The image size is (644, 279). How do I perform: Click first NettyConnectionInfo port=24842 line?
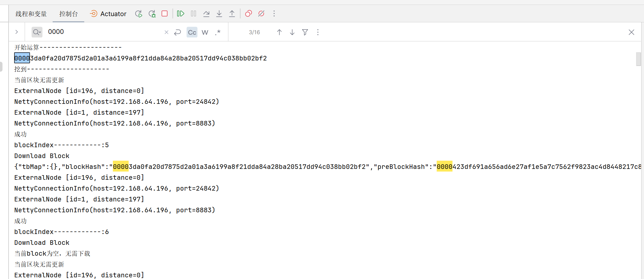click(117, 102)
